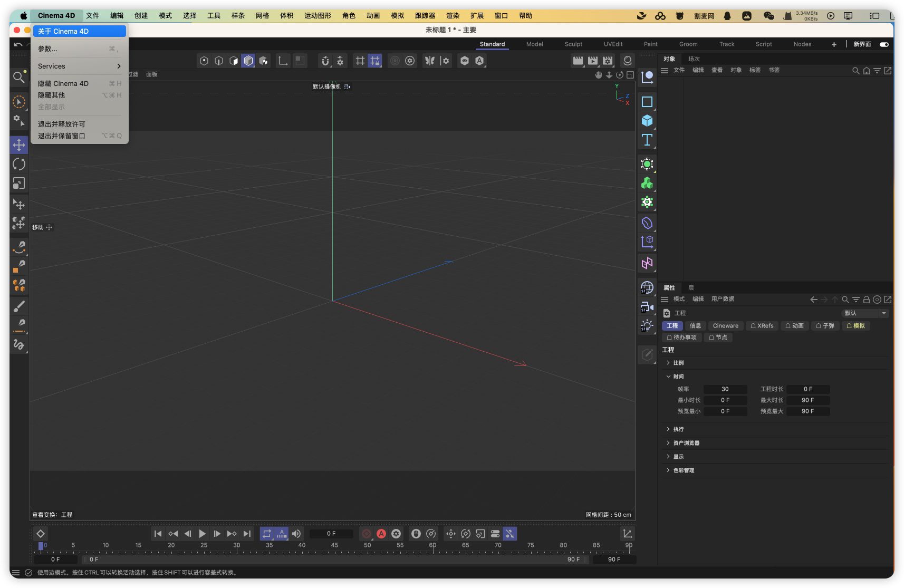
Task: Add a Text spline object
Action: click(647, 140)
